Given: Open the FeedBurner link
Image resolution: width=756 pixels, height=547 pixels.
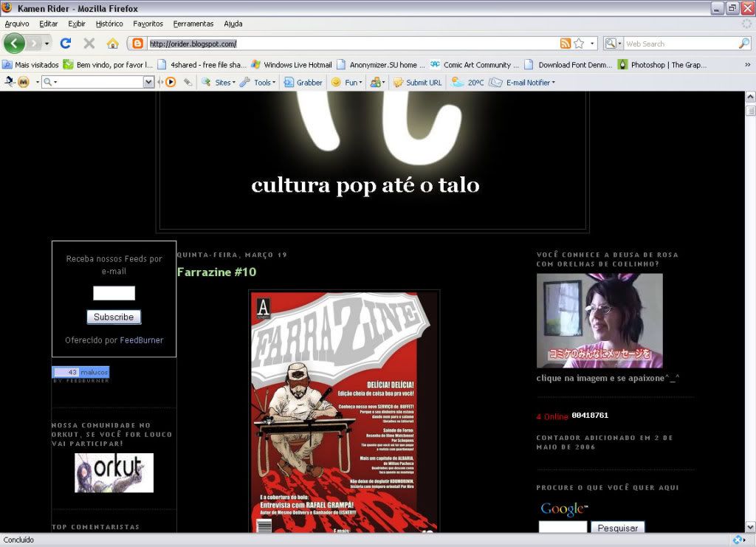Looking at the screenshot, I should pos(141,340).
